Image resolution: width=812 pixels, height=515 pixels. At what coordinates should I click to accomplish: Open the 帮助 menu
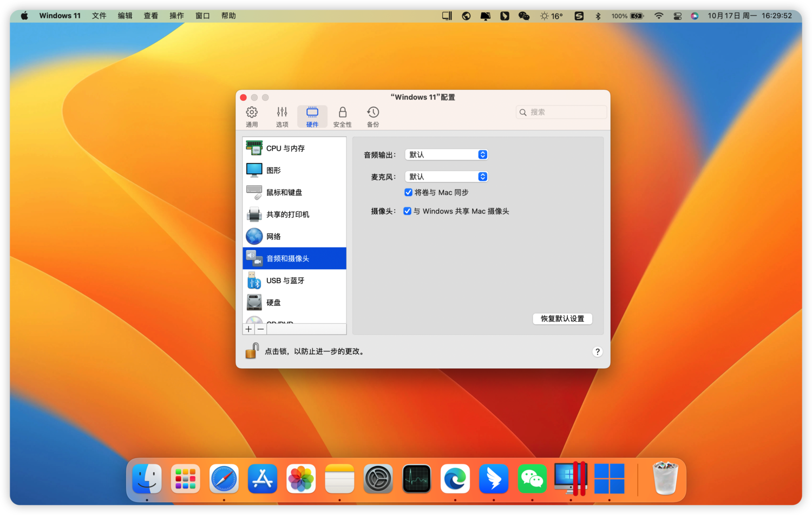click(228, 16)
